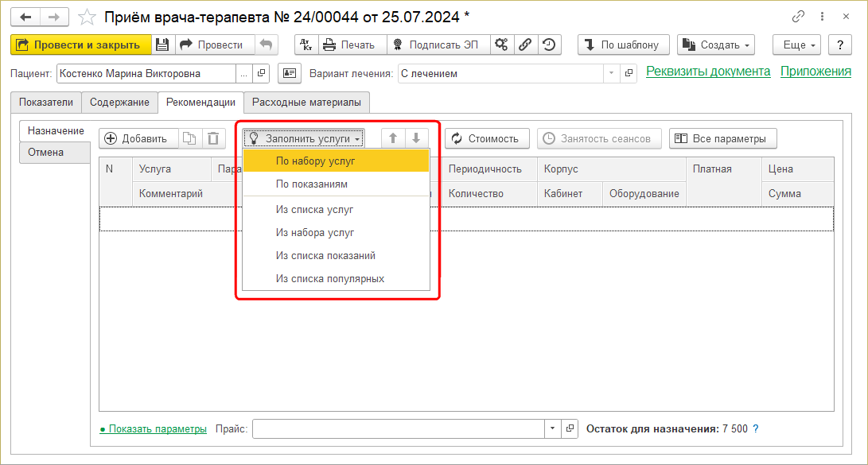Copy the selected service row icon
Screen dimensions: 868x465
pyautogui.click(x=189, y=138)
